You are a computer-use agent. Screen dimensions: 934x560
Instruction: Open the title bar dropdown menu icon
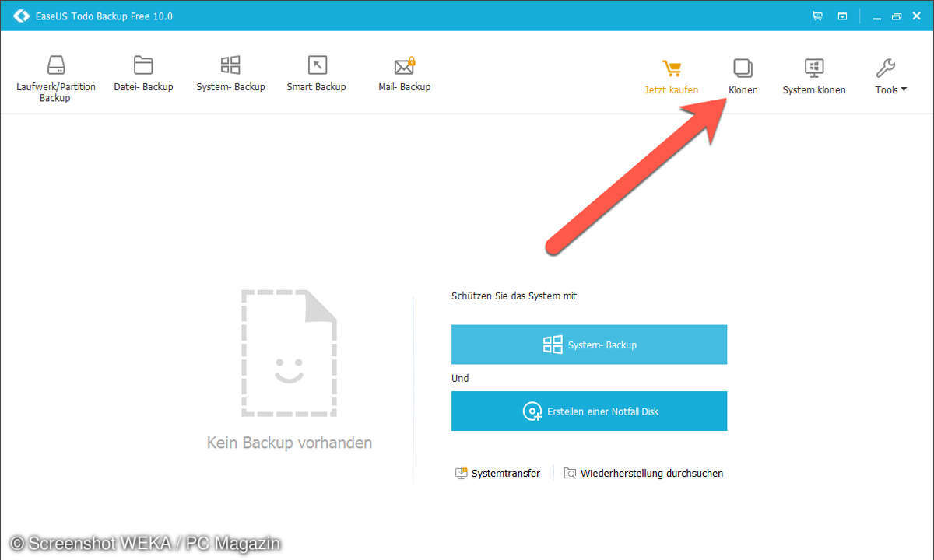[x=842, y=16]
